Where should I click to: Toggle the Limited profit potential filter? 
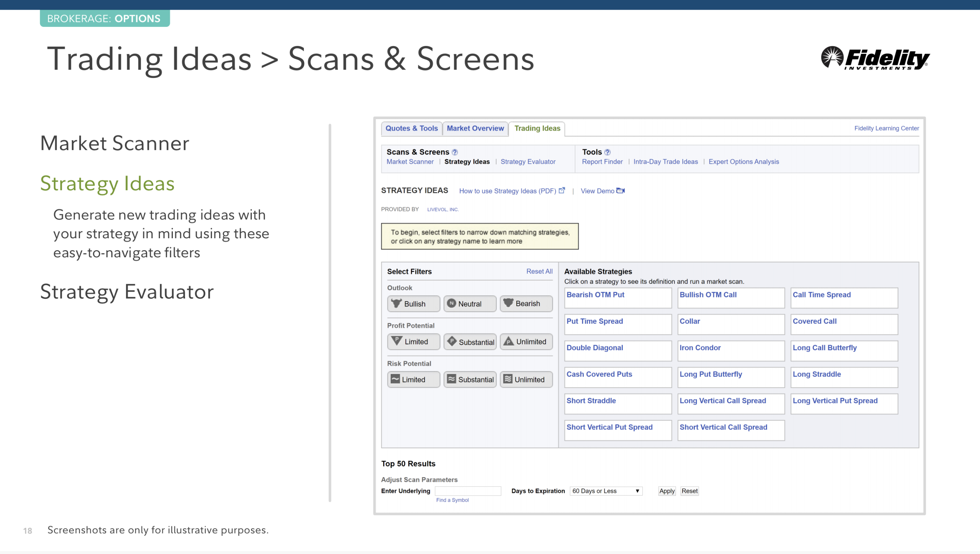pyautogui.click(x=414, y=342)
